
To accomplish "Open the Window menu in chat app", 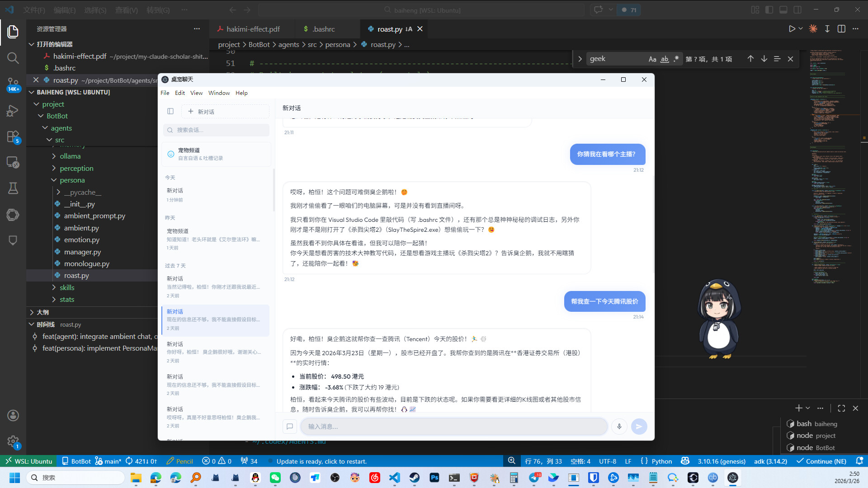I will click(x=219, y=93).
